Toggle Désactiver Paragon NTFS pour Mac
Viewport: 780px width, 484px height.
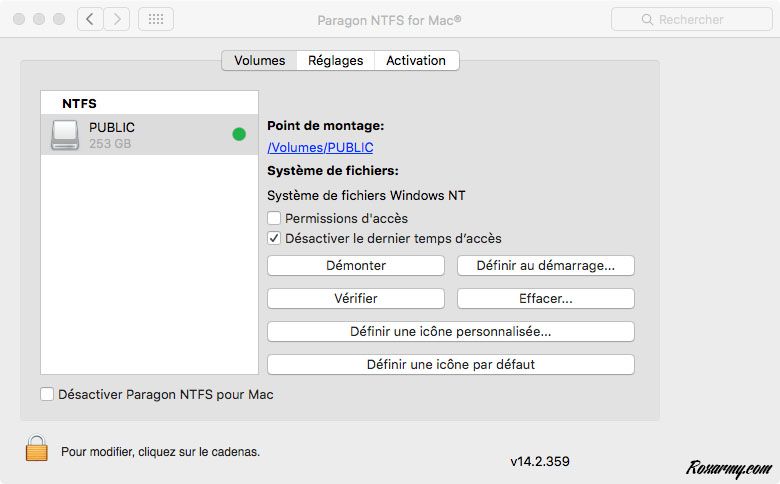point(47,395)
